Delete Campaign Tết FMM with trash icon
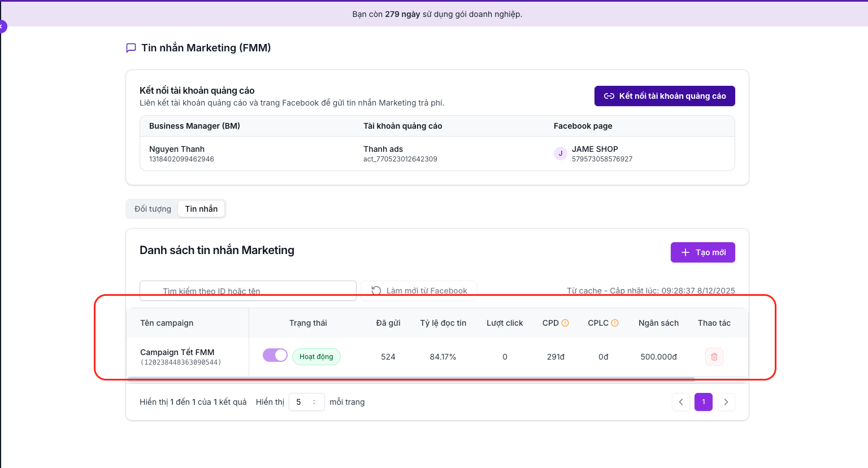Viewport: 868px width, 468px height. pos(714,357)
